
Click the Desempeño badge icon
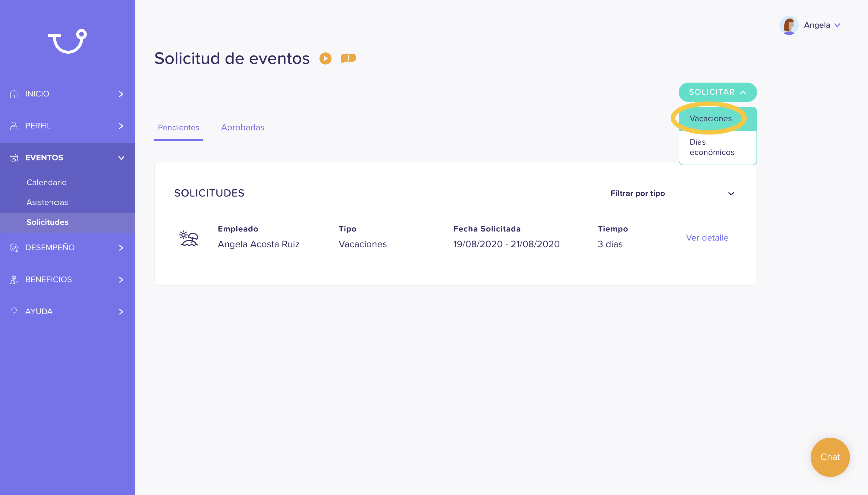click(x=14, y=247)
